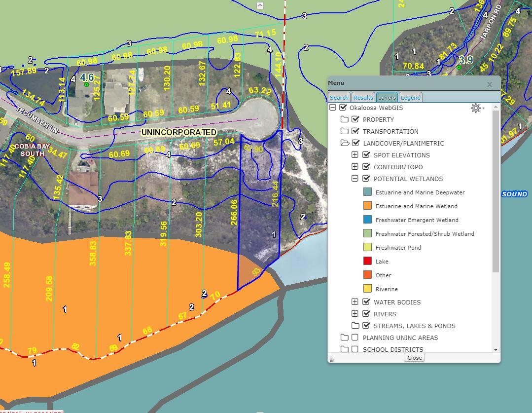Click the STREAMS, LAKES & PONDS folder icon
Screen dimensions: 532x413
pyautogui.click(x=355, y=326)
